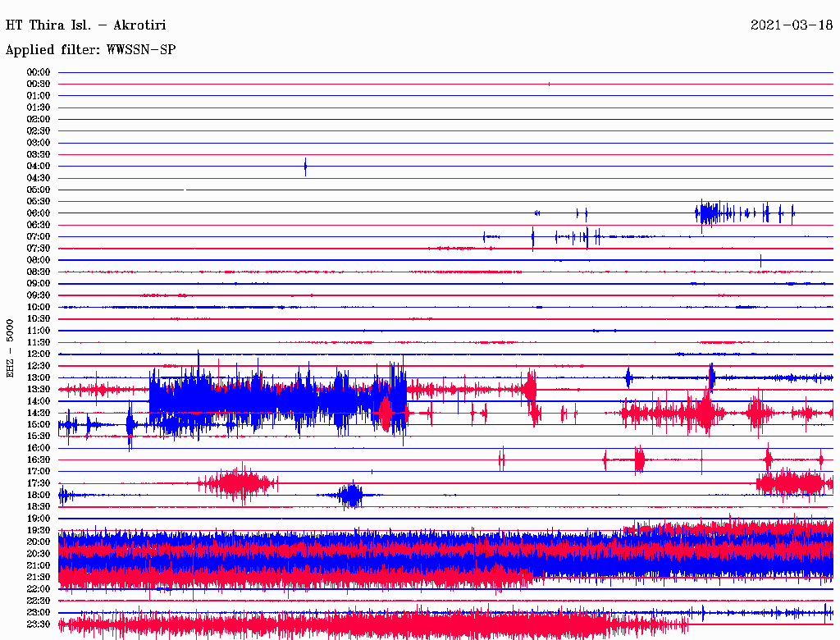Viewport: 840px width, 640px height.
Task: Click the 21:30 time label
Action: tap(39, 578)
